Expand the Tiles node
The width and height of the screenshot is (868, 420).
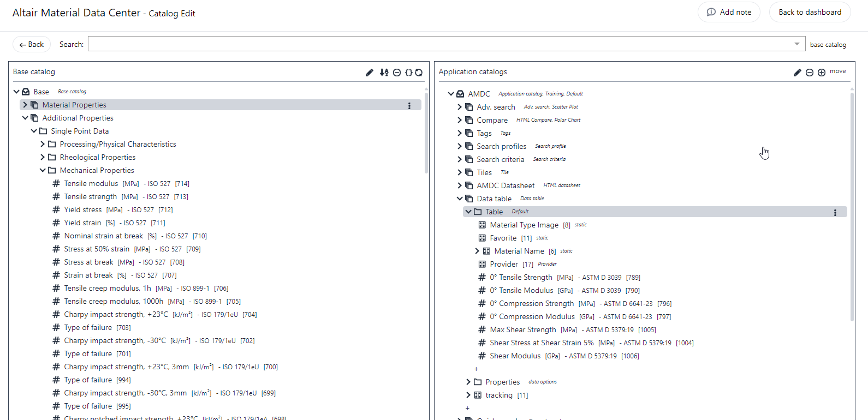(460, 172)
